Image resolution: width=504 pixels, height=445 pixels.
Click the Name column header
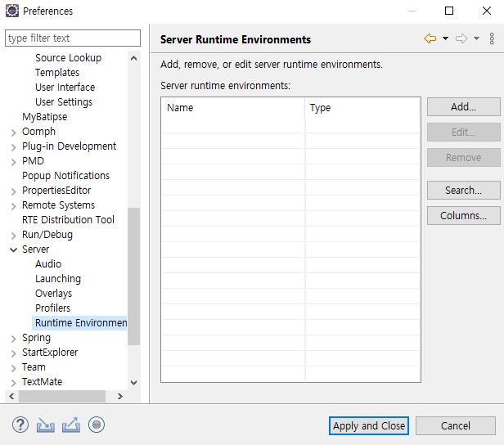pos(232,107)
